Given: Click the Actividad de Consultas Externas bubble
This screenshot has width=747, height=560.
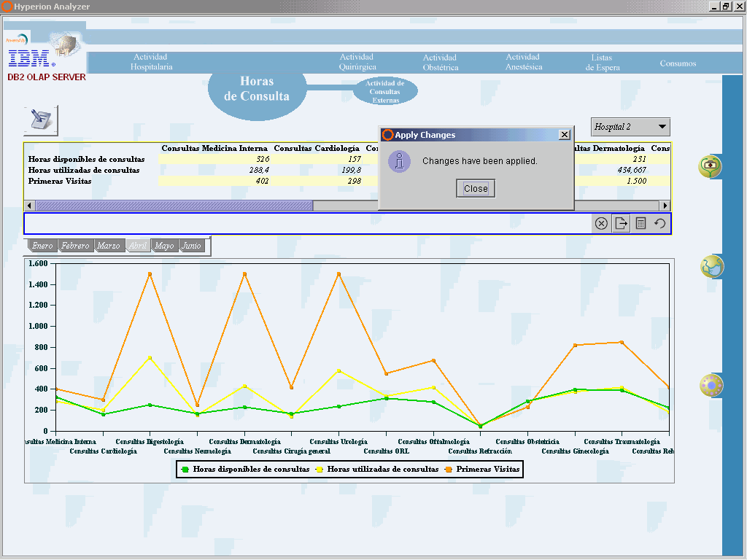Looking at the screenshot, I should point(385,92).
